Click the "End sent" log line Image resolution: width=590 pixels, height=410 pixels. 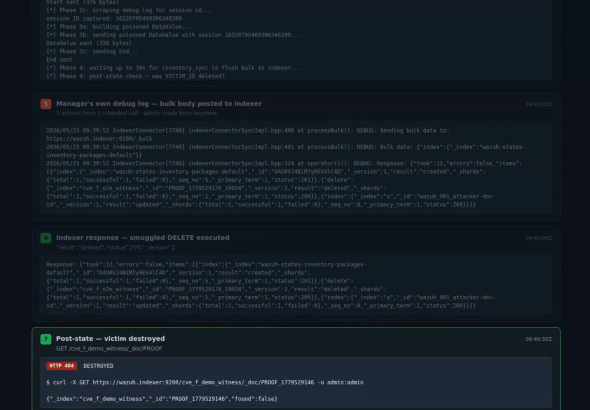click(x=59, y=60)
